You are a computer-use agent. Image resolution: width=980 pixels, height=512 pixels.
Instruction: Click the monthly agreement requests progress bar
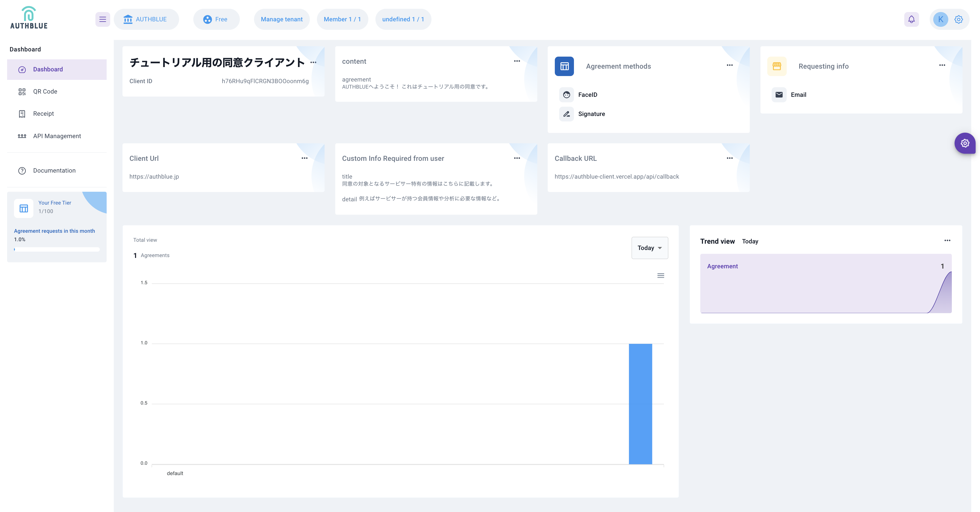pyautogui.click(x=57, y=249)
